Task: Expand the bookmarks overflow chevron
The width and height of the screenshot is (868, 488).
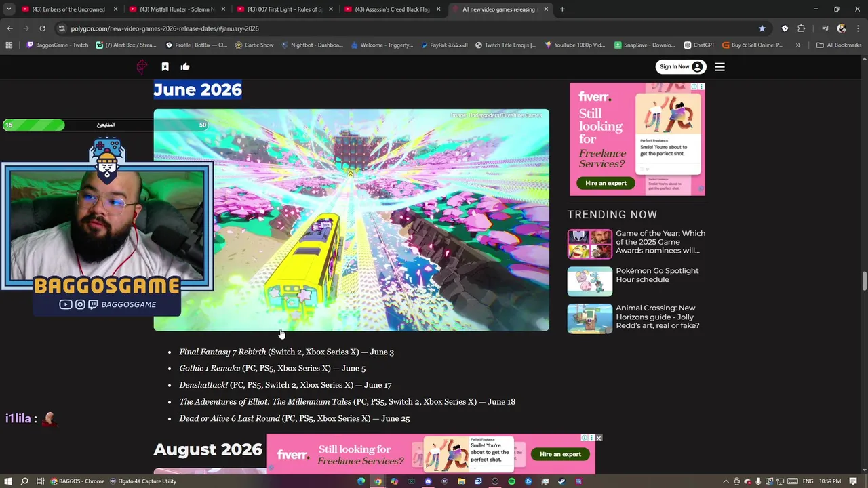Action: (x=798, y=45)
